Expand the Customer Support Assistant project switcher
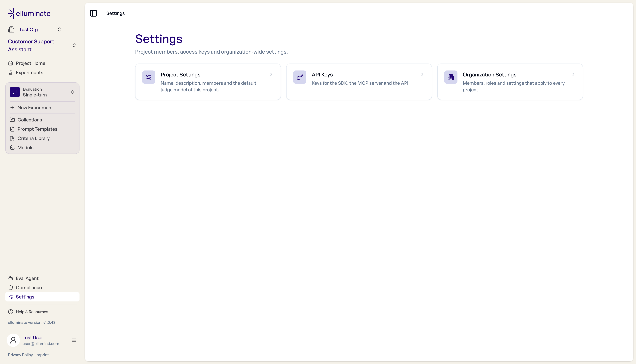This screenshot has height=364, width=636. pyautogui.click(x=74, y=45)
